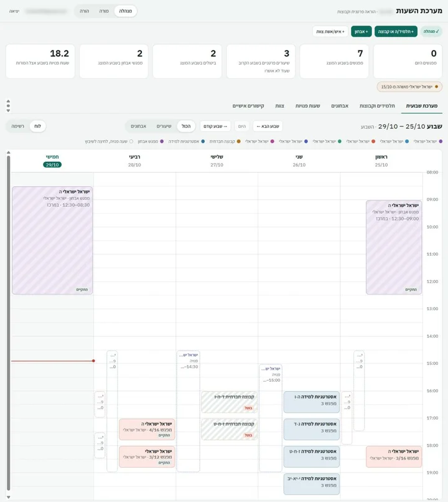Viewport: 448px width, 502px height.
Task: Filter calendar to אבחונים only
Action: click(139, 126)
